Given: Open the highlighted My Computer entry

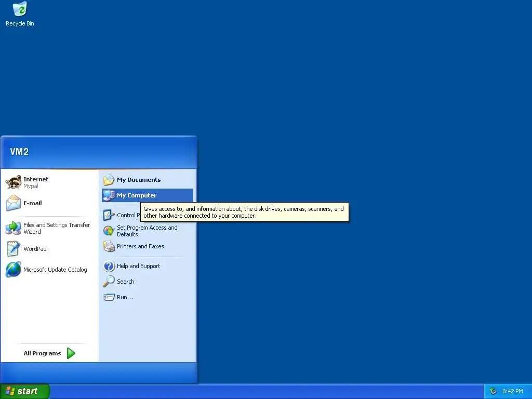Looking at the screenshot, I should pos(148,195).
